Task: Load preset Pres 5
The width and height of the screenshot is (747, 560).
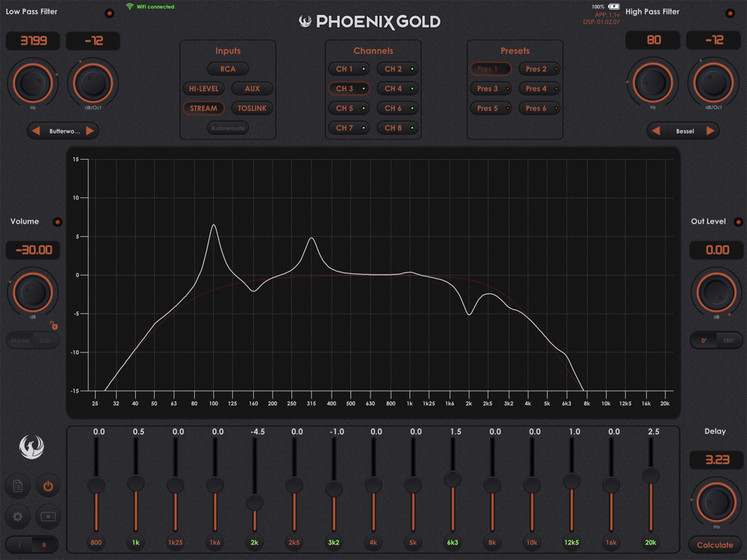Action: tap(491, 108)
